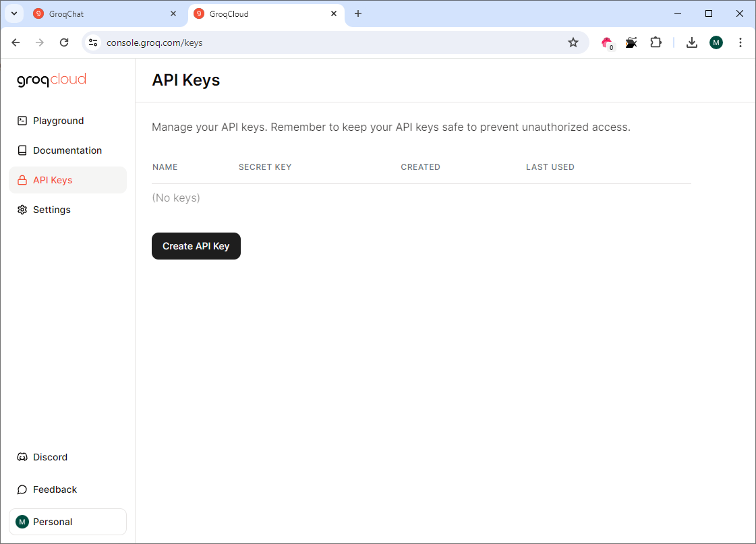Click the groqcloud logo
The width and height of the screenshot is (756, 544).
point(51,80)
